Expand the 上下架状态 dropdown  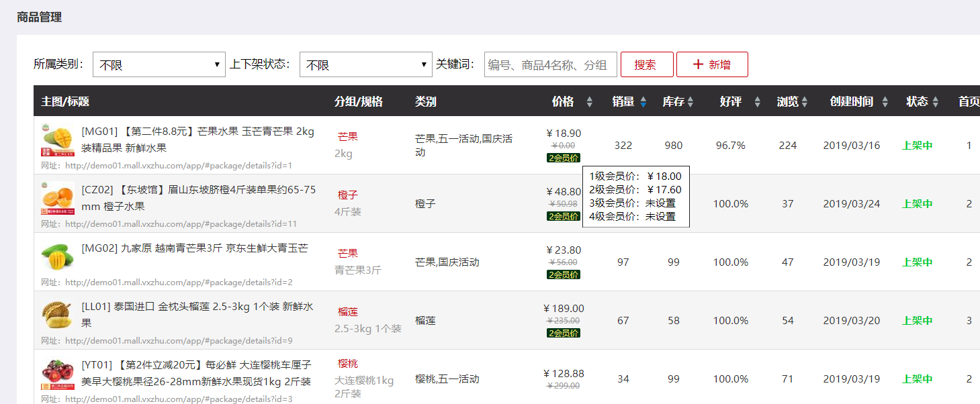click(365, 64)
